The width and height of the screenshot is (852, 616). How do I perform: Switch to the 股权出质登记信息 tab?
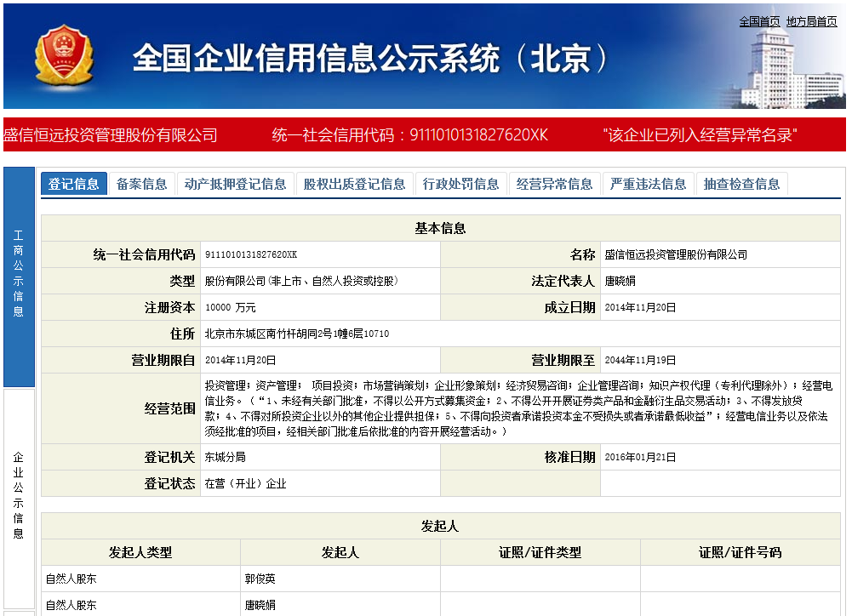click(354, 184)
